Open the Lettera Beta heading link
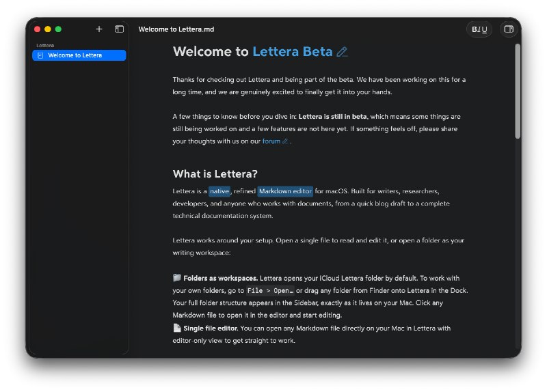Screen dimensions: 547x392 point(293,52)
